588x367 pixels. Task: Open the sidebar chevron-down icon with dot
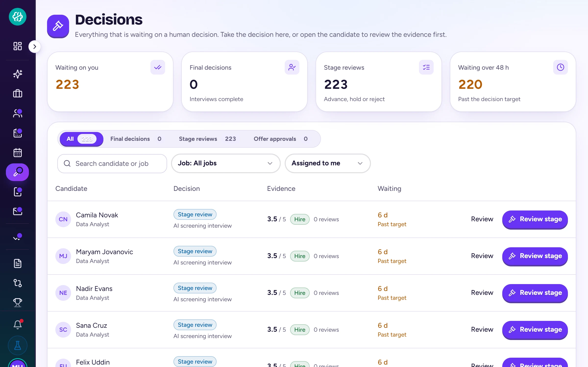click(x=17, y=237)
